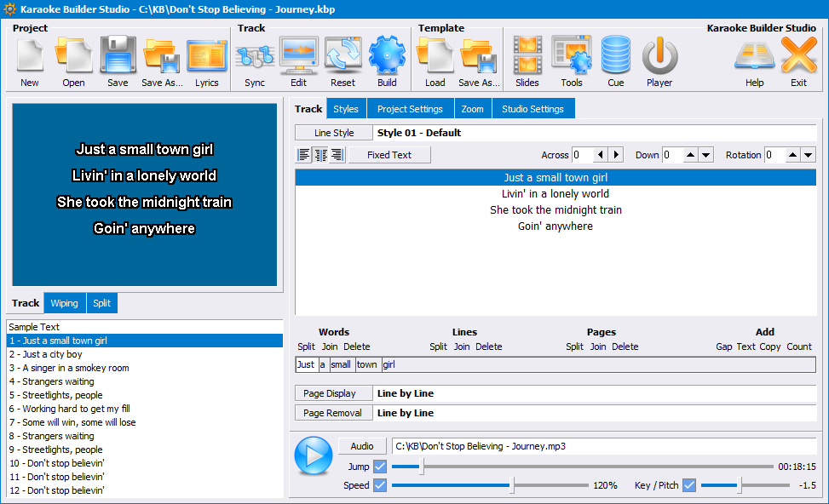This screenshot has width=829, height=504.
Task: Switch to the Styles tab
Action: pos(346,109)
